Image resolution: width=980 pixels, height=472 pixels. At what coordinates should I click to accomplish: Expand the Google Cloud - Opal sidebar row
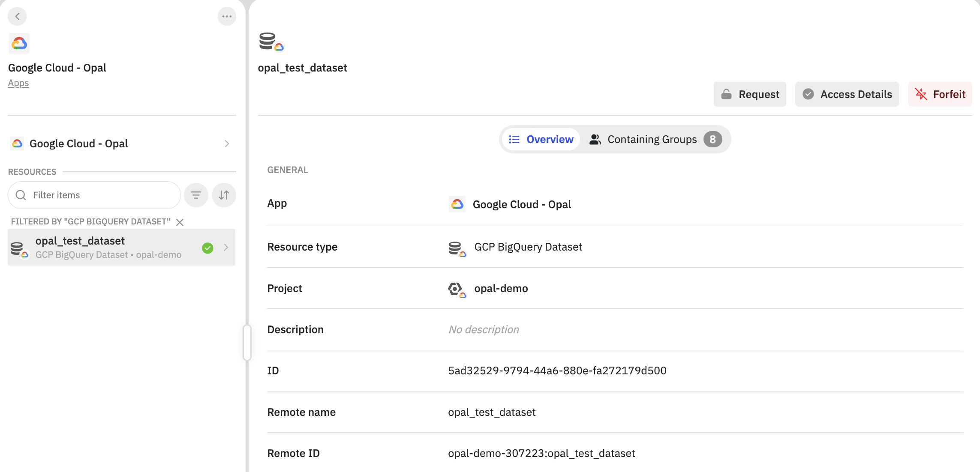(x=122, y=143)
